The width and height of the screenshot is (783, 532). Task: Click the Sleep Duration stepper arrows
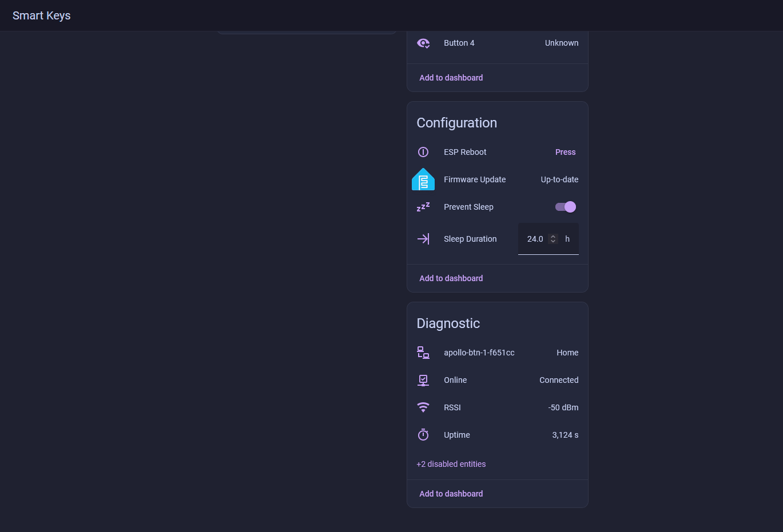pos(553,239)
